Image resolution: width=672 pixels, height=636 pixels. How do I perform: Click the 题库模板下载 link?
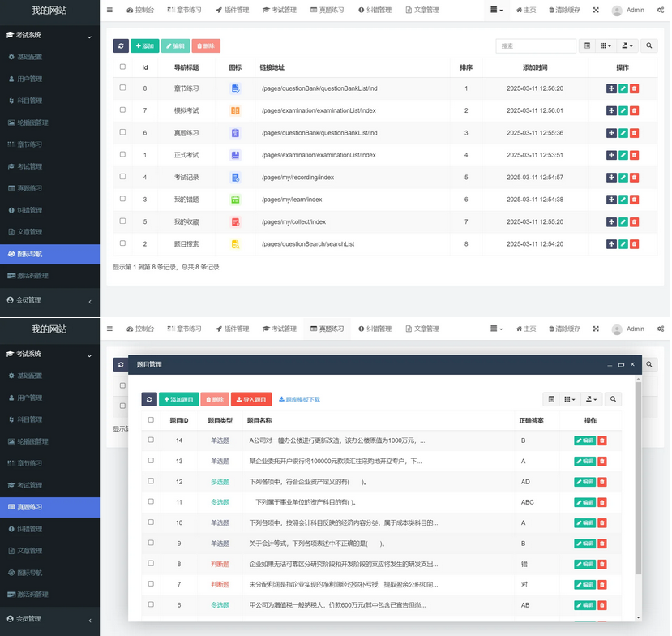pos(299,399)
